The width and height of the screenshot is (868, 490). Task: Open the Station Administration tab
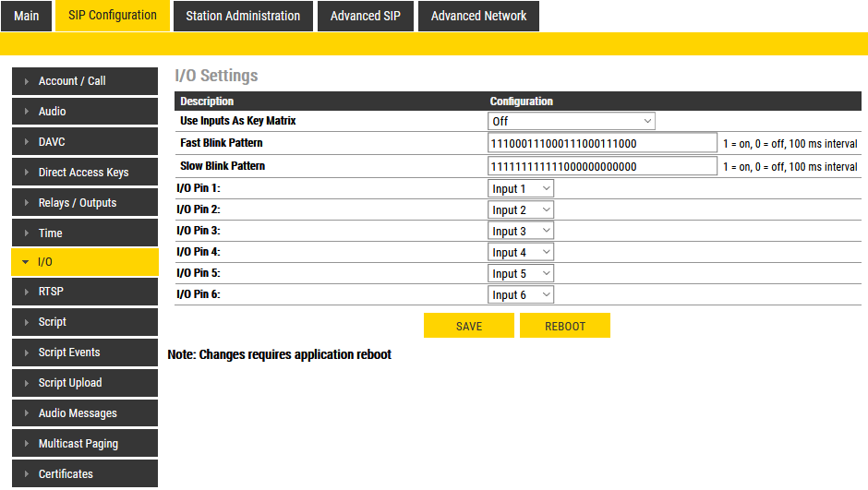point(243,16)
